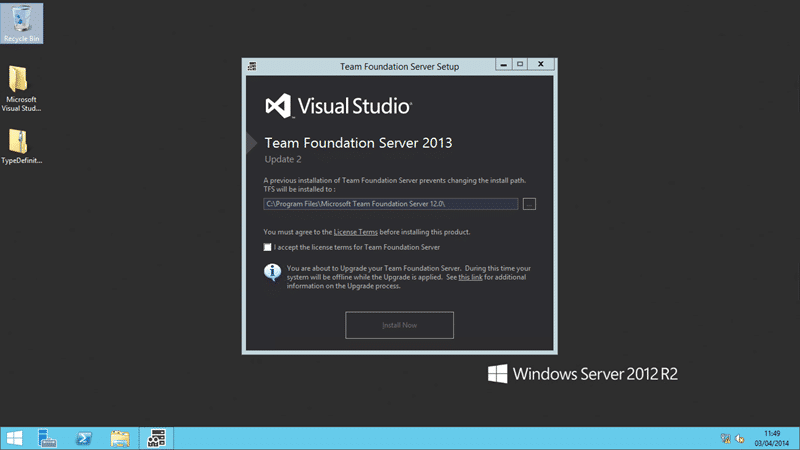Image resolution: width=800 pixels, height=450 pixels.
Task: Launch Server Manager from the taskbar
Action: [47, 438]
